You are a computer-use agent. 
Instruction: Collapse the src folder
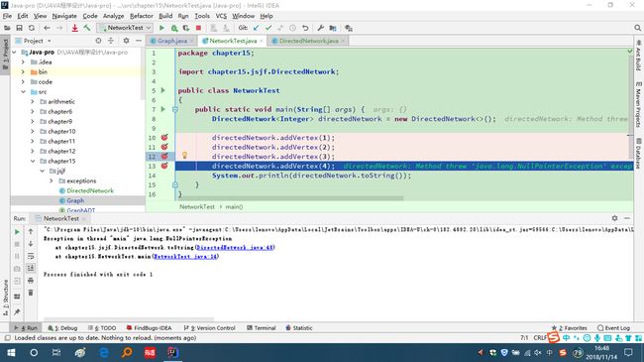(x=24, y=91)
